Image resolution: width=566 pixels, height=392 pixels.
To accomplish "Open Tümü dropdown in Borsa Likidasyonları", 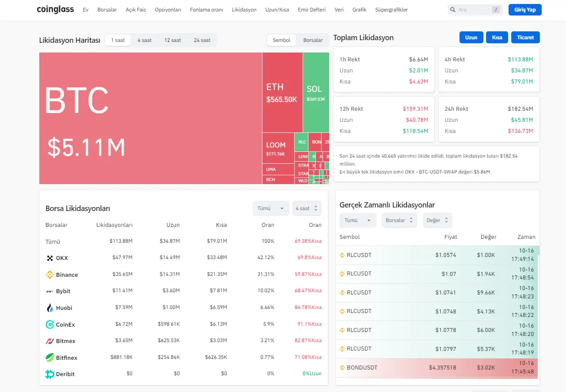I will coord(271,208).
